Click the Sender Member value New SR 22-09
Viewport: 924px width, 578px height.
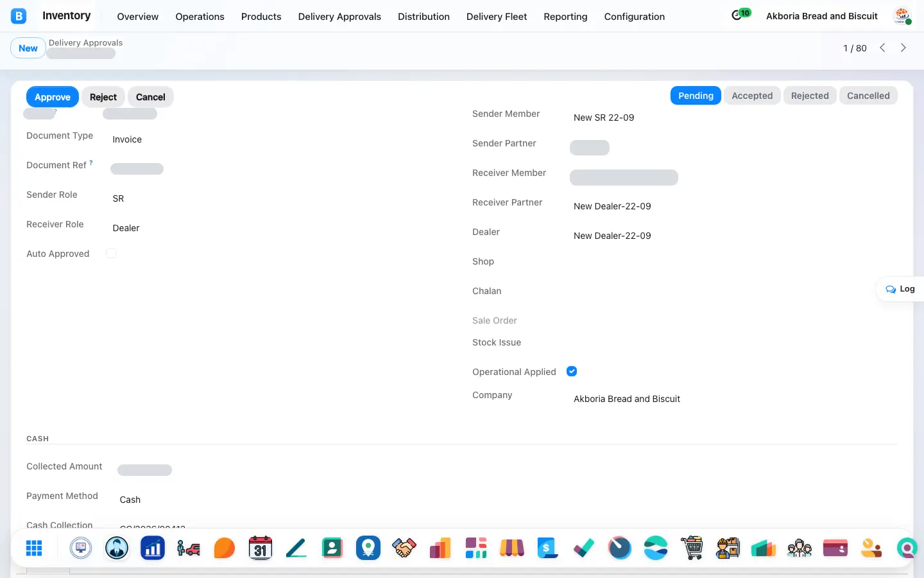coord(604,118)
